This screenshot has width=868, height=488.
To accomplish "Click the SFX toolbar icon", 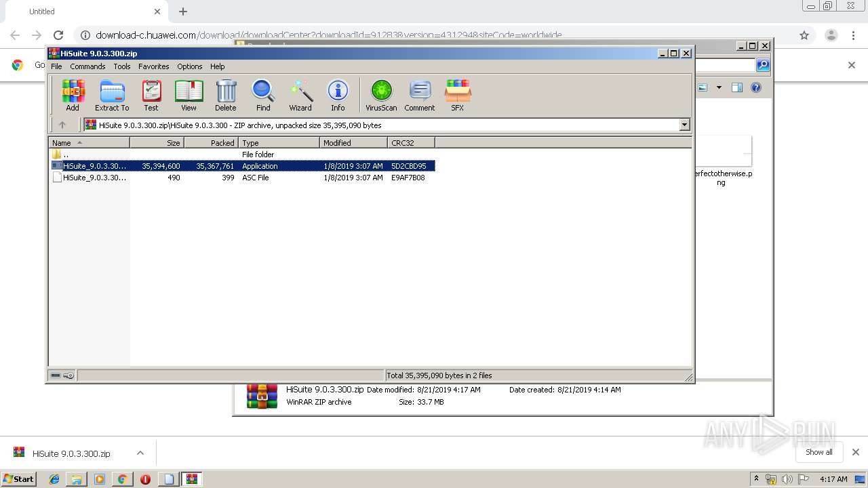I will click(x=458, y=95).
